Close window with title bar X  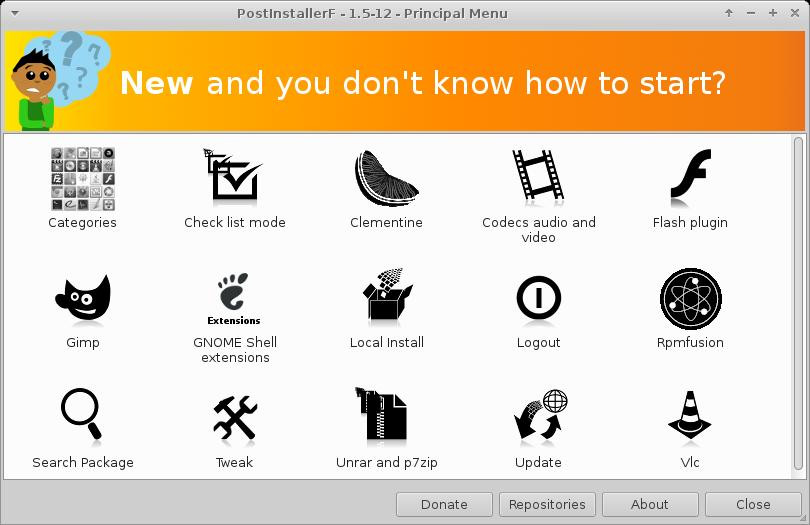tap(795, 13)
